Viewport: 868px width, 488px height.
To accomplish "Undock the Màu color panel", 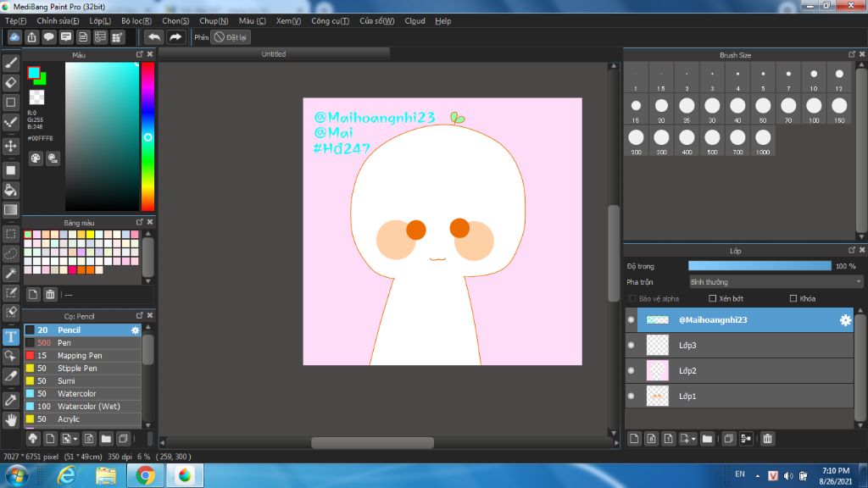I will [140, 54].
